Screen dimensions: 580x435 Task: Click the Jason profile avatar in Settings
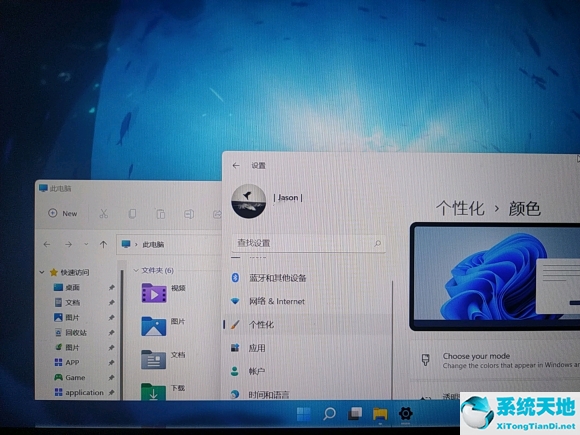click(249, 201)
